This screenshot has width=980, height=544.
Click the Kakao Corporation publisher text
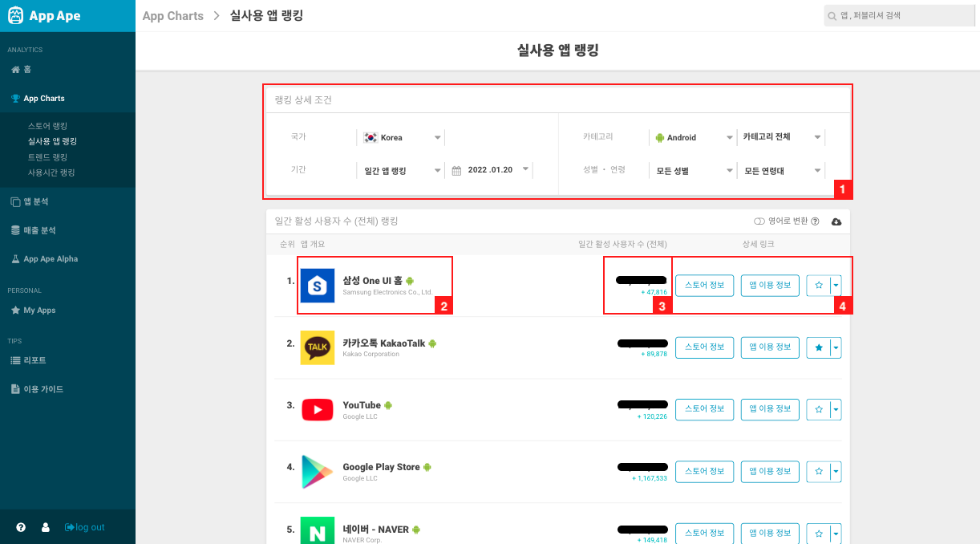click(x=371, y=354)
